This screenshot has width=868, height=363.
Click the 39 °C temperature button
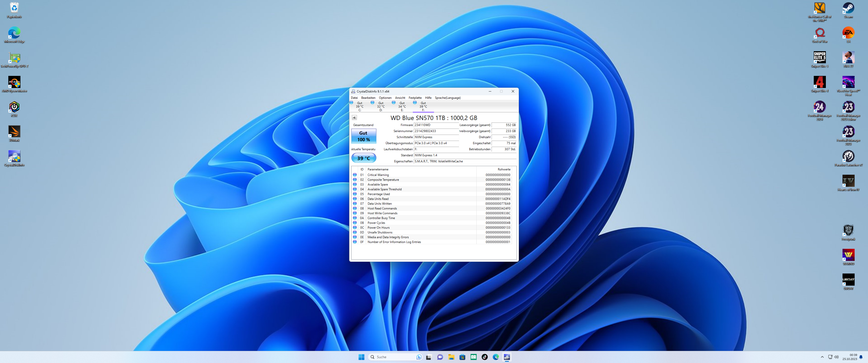(x=363, y=158)
